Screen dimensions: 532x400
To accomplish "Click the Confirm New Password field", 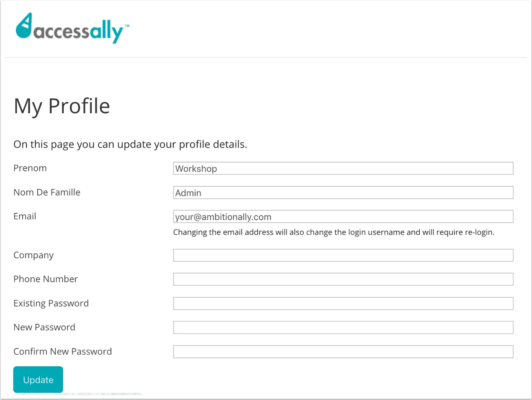I will (343, 352).
